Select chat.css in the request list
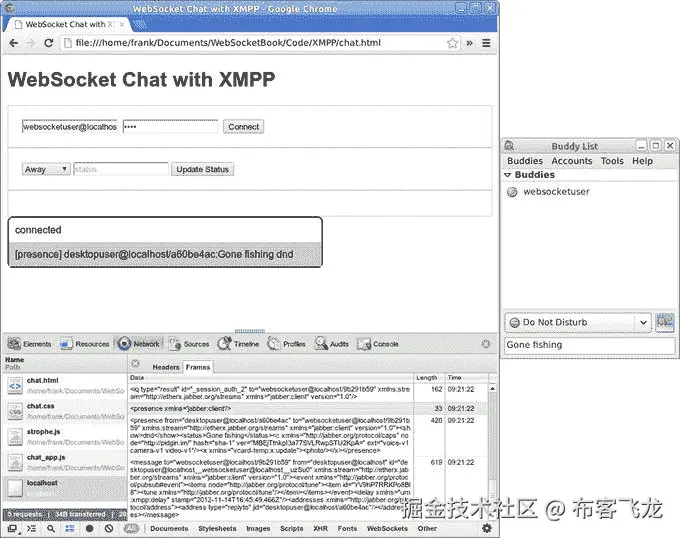This screenshot has width=680, height=538. [x=65, y=411]
